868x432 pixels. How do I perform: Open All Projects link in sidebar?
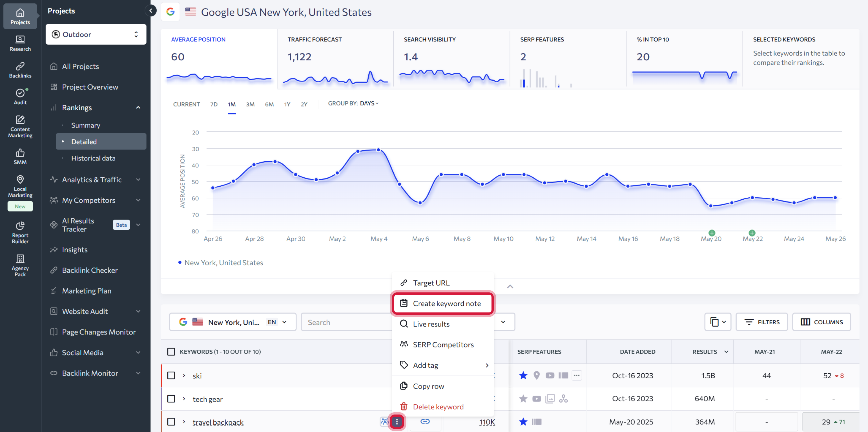[80, 67]
